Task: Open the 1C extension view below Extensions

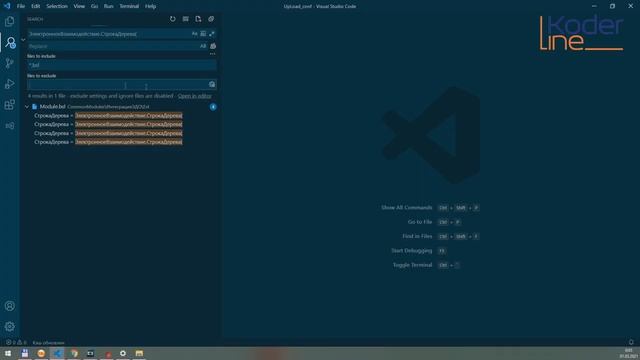Action: click(x=10, y=126)
